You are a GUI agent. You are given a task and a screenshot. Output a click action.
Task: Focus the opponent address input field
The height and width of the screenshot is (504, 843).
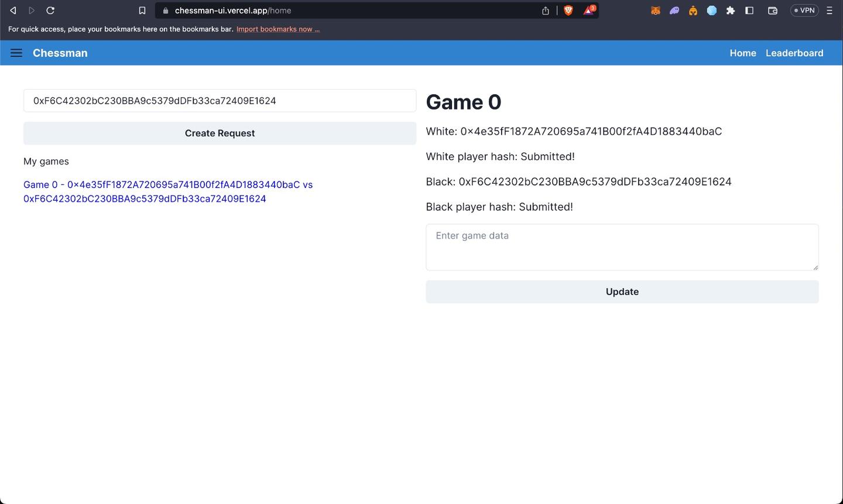(220, 101)
